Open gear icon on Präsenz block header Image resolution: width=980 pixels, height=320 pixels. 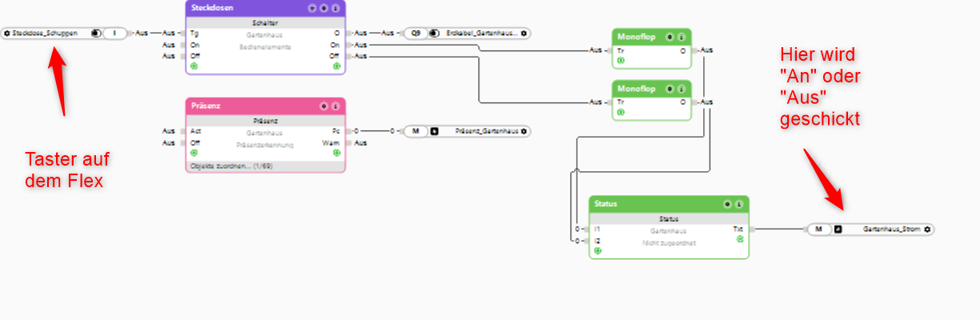(x=324, y=106)
